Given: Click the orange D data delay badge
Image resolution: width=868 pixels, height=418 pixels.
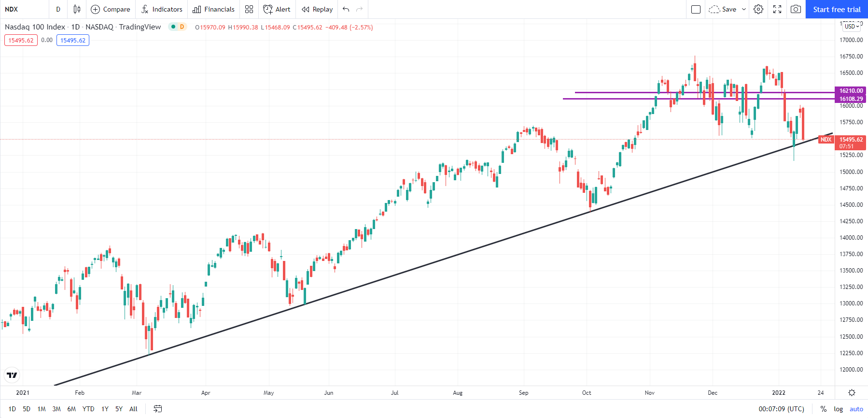Looking at the screenshot, I should 182,27.
